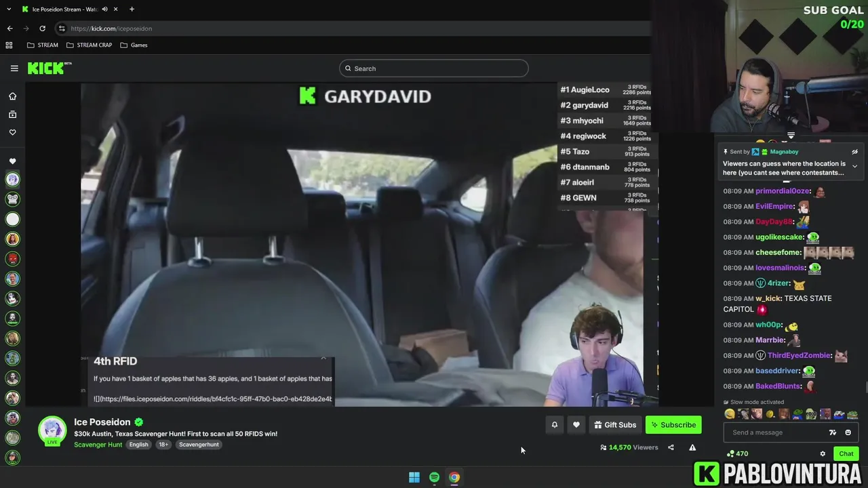This screenshot has height=488, width=868.
Task: Report the stream with the warning icon
Action: [692, 447]
